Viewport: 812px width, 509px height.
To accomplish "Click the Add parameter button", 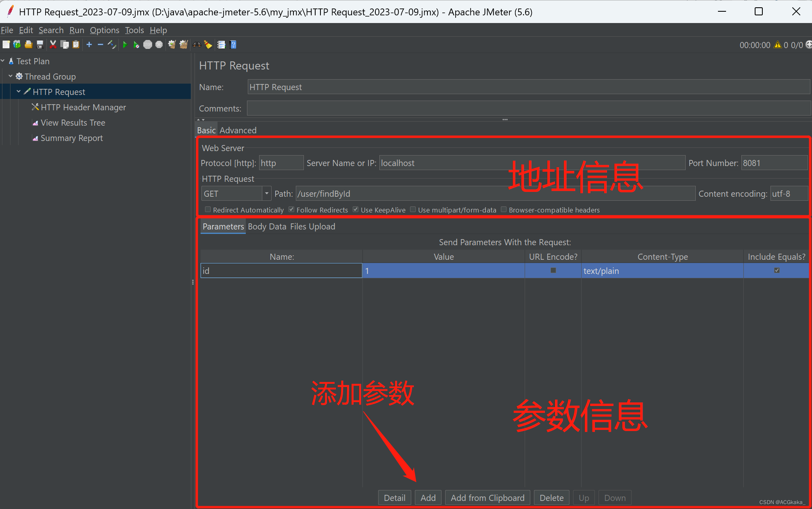I will 428,498.
